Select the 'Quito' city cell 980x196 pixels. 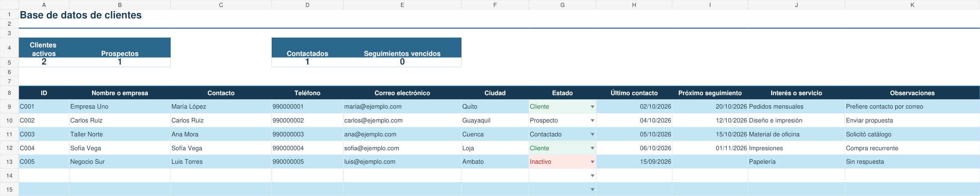point(495,107)
